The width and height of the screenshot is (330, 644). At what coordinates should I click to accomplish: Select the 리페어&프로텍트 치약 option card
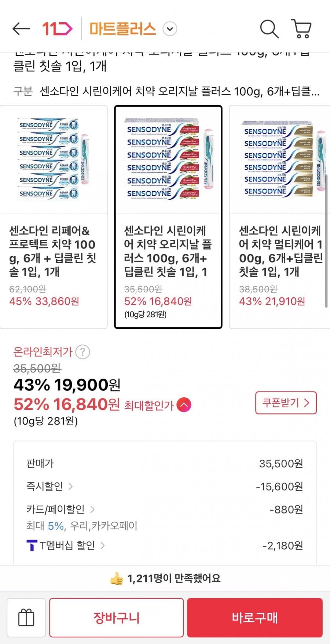54,217
